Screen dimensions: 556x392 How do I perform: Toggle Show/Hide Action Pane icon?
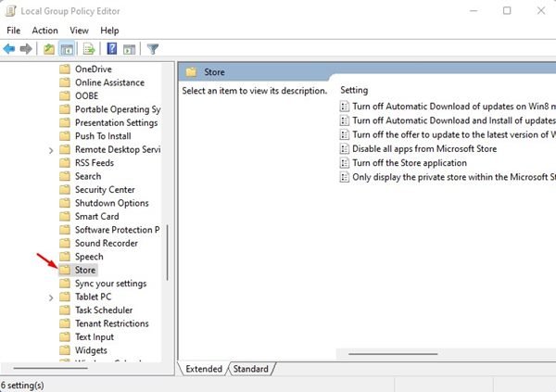(130, 49)
